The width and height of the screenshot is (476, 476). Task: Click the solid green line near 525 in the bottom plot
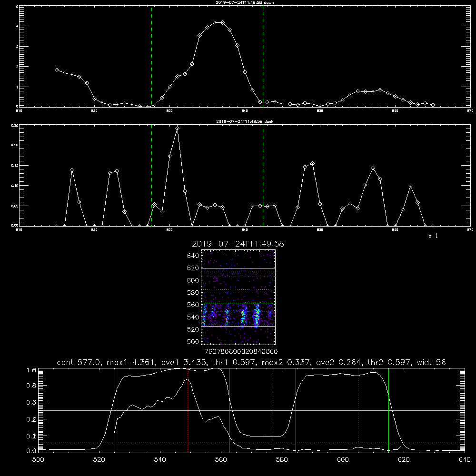click(x=115, y=410)
